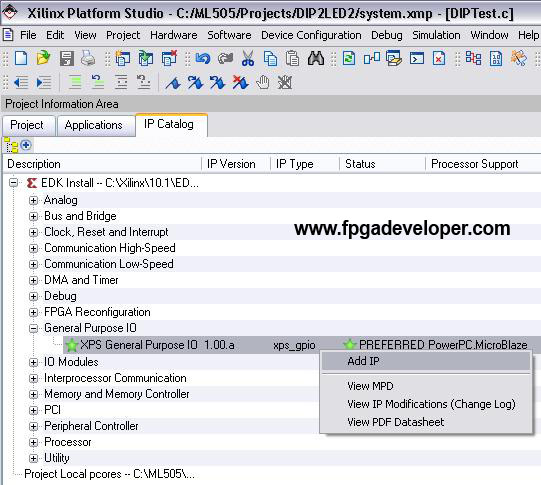
Task: Select the Debug category row
Action: tap(60, 296)
